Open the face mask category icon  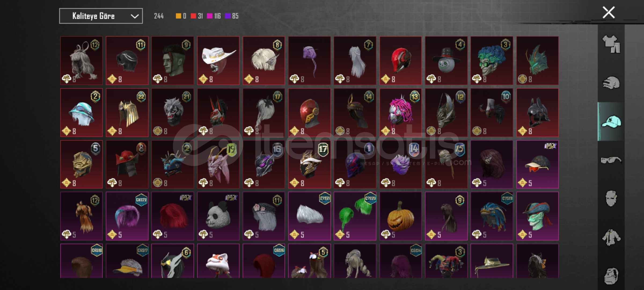611,199
